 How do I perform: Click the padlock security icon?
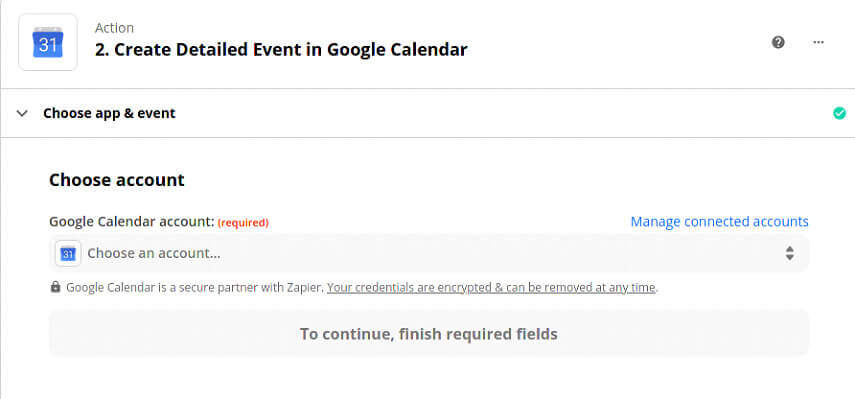[x=55, y=287]
